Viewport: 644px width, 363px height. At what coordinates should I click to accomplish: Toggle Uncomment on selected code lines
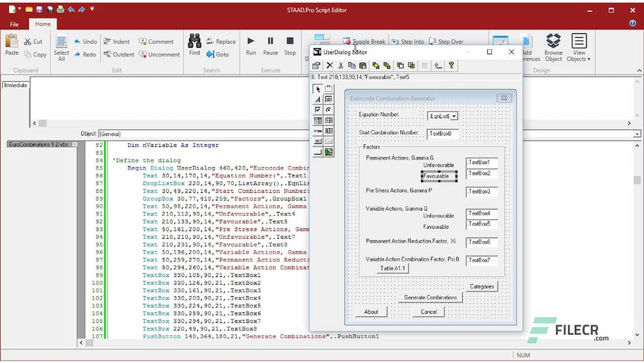[x=159, y=54]
